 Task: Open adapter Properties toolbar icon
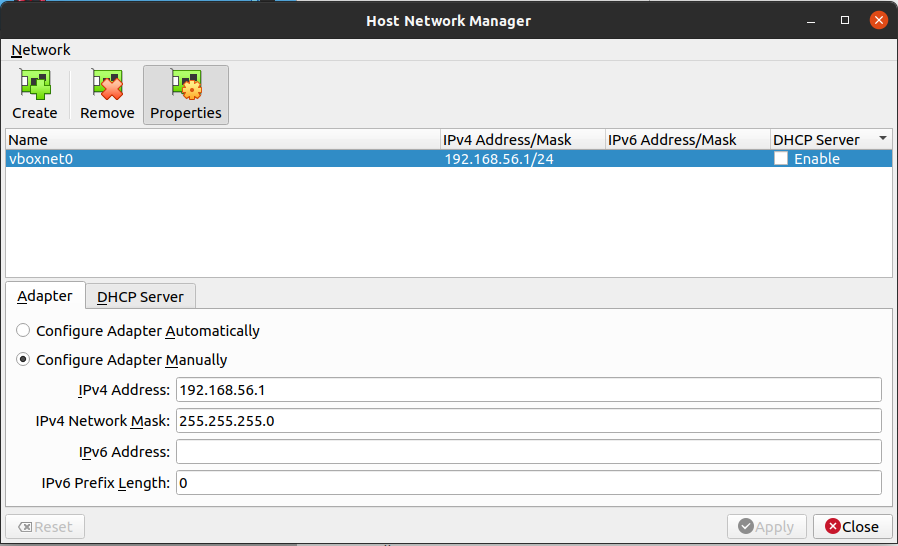pyautogui.click(x=186, y=85)
